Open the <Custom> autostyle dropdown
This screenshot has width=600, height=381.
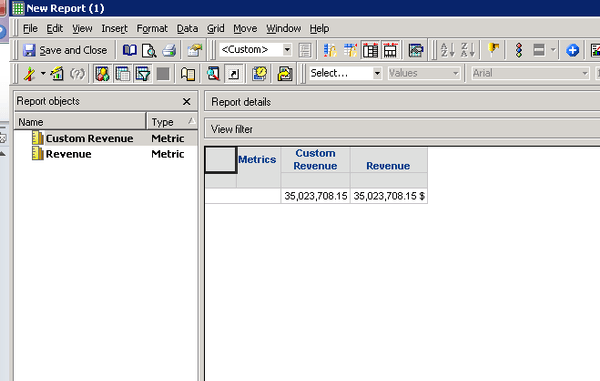click(287, 50)
